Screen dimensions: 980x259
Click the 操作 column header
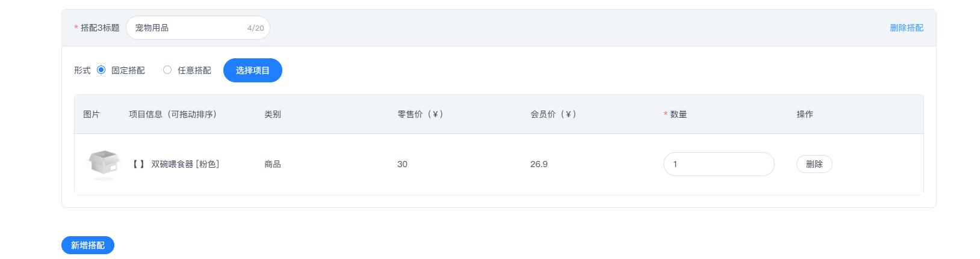[x=805, y=114]
